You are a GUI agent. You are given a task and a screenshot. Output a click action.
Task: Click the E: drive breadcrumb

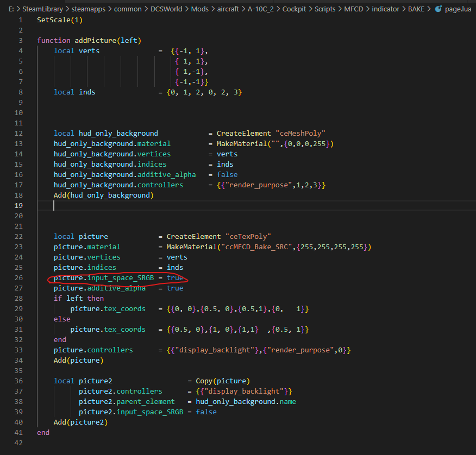(x=11, y=9)
